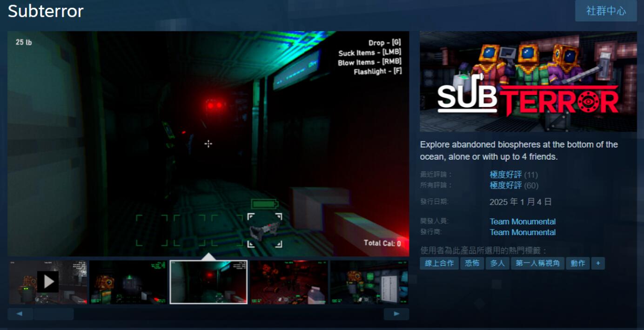The width and height of the screenshot is (644, 330).
Task: Open the 社群中心 community hub button
Action: coord(606,11)
